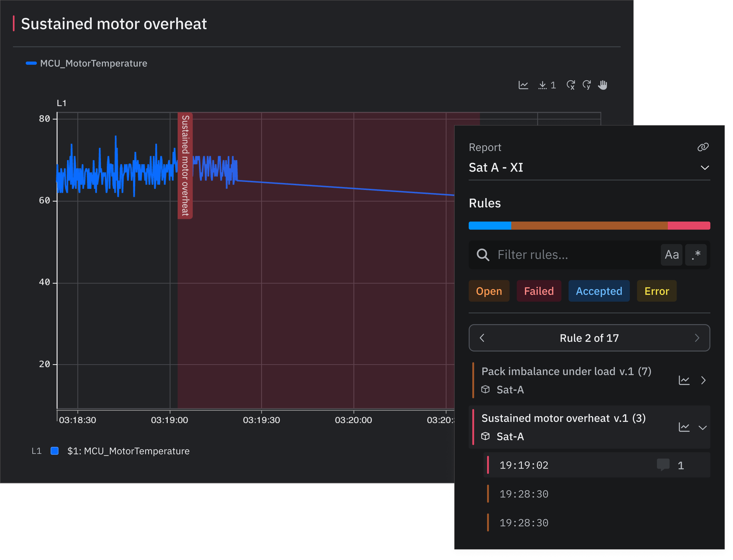Click the download data points icon
Viewport: 733px width, 560px height.
[542, 85]
